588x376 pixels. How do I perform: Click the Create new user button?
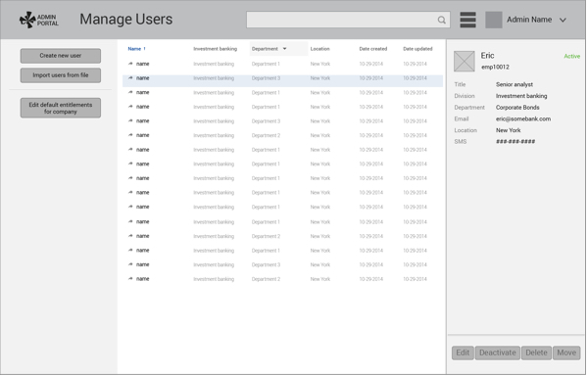click(61, 56)
